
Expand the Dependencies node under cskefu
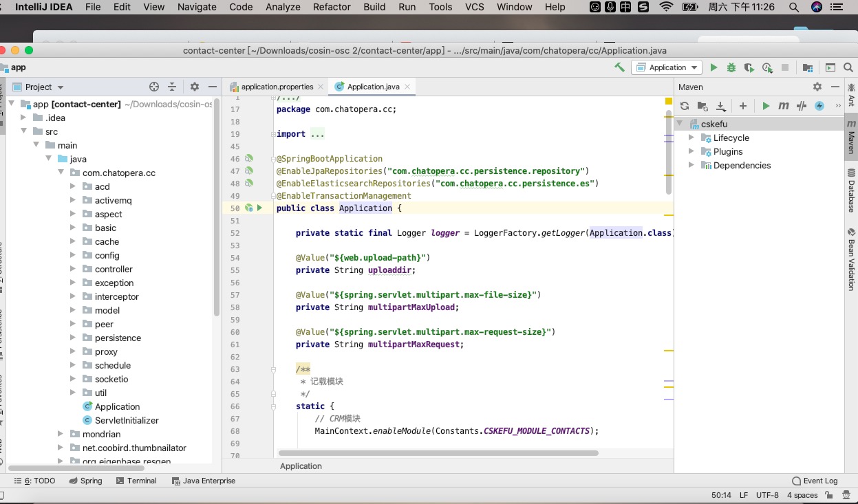(x=691, y=165)
